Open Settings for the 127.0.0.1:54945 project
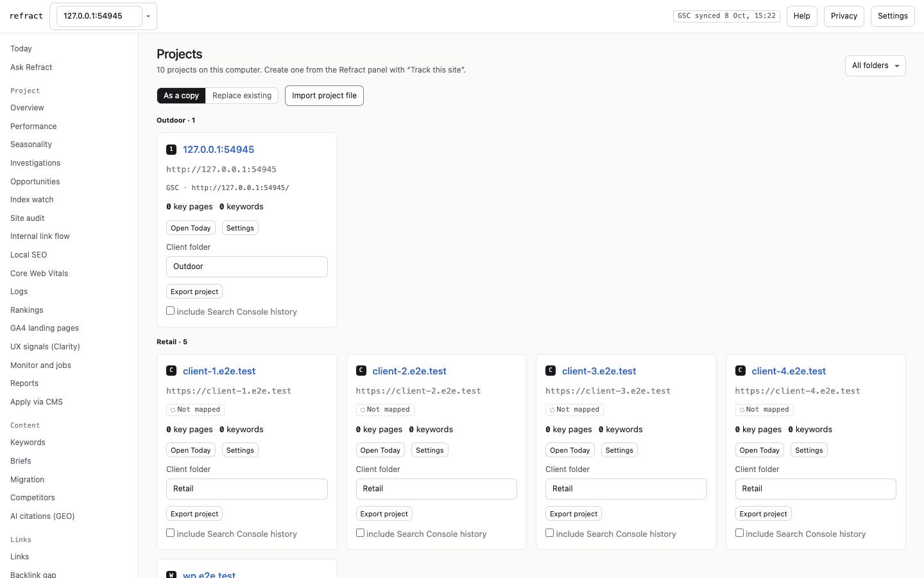Viewport: 924px width, 578px height. tap(240, 228)
